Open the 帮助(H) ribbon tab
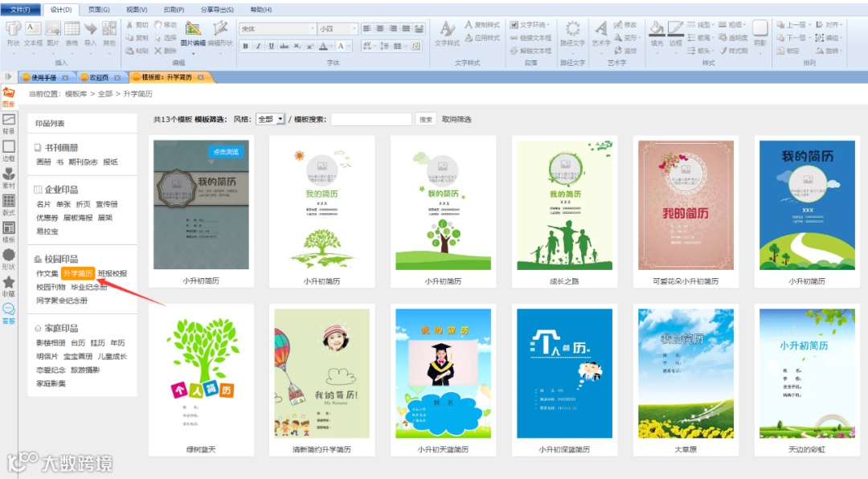The height and width of the screenshot is (479, 868). tap(260, 10)
